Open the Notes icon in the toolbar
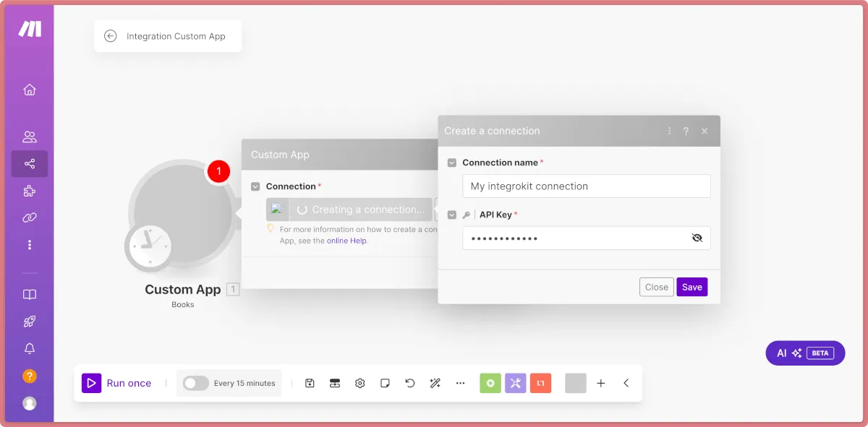The height and width of the screenshot is (427, 868). (x=385, y=383)
